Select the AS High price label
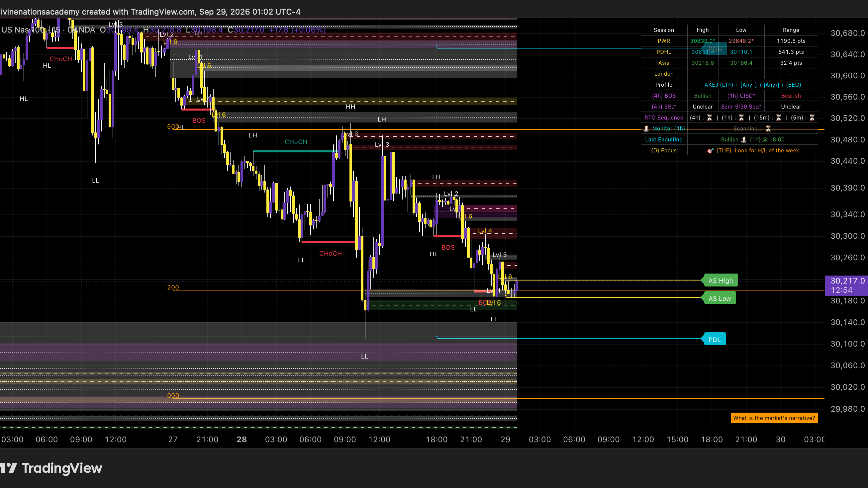 tap(721, 281)
